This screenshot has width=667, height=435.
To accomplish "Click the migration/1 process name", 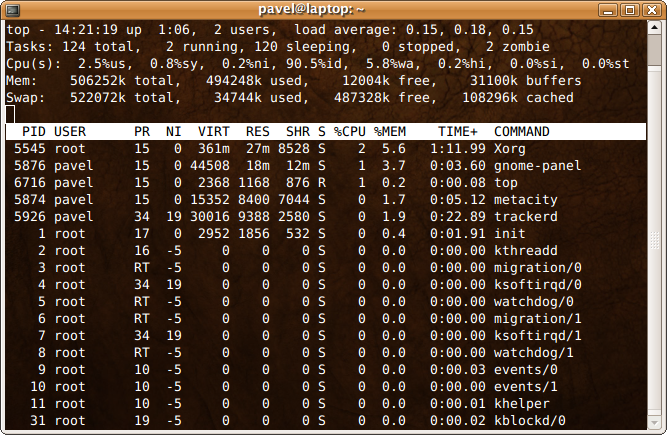I will pos(538,319).
